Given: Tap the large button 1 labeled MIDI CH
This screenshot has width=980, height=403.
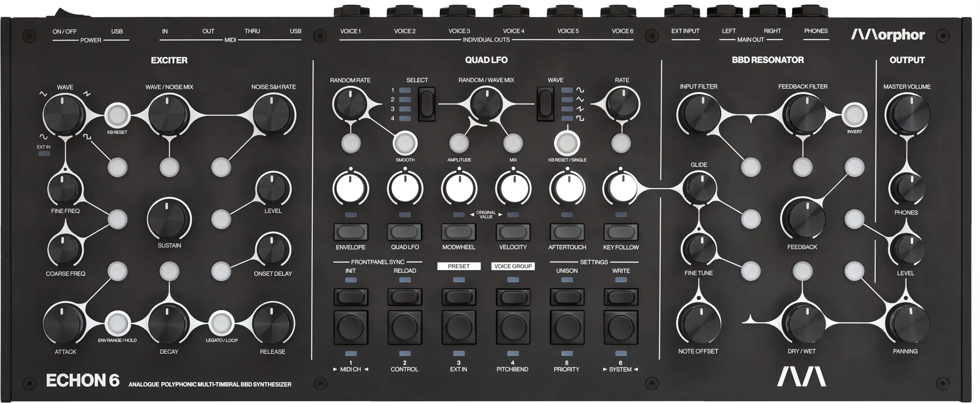Looking at the screenshot, I should [x=351, y=327].
